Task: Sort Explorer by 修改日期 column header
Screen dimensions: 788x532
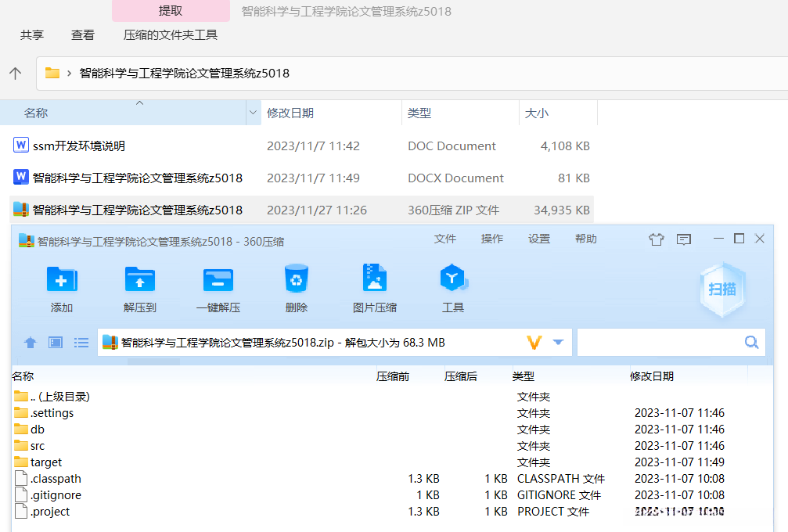Action: point(331,113)
